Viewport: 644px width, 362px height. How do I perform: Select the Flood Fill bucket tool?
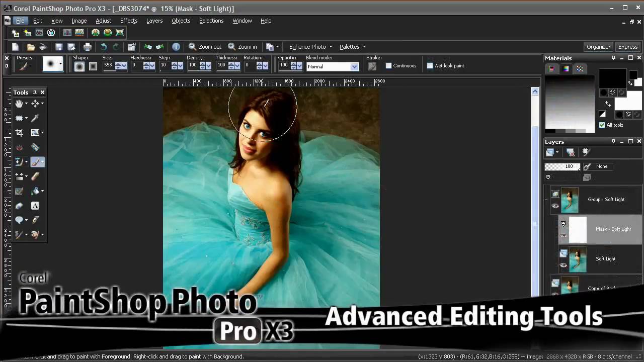[x=35, y=191]
